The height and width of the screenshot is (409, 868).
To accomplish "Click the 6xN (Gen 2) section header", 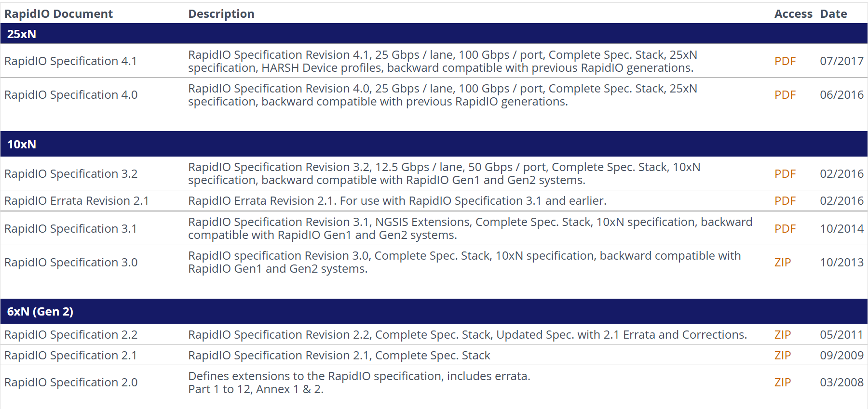I will click(40, 312).
